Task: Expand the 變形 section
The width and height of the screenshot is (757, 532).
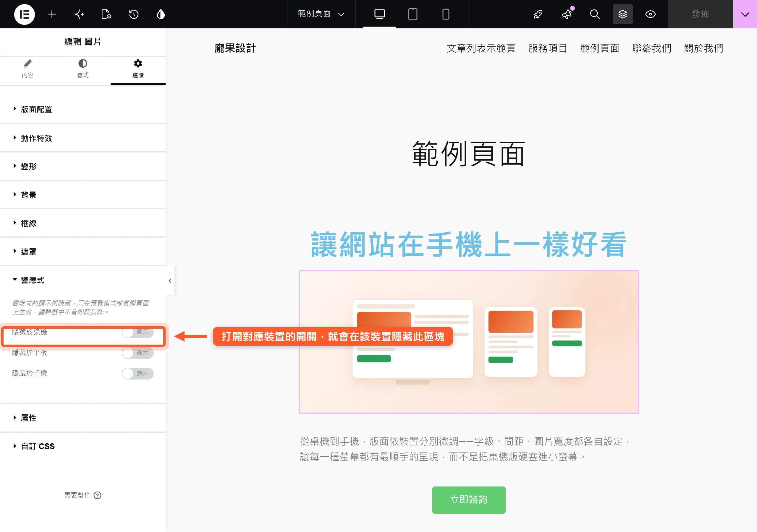Action: coord(83,166)
